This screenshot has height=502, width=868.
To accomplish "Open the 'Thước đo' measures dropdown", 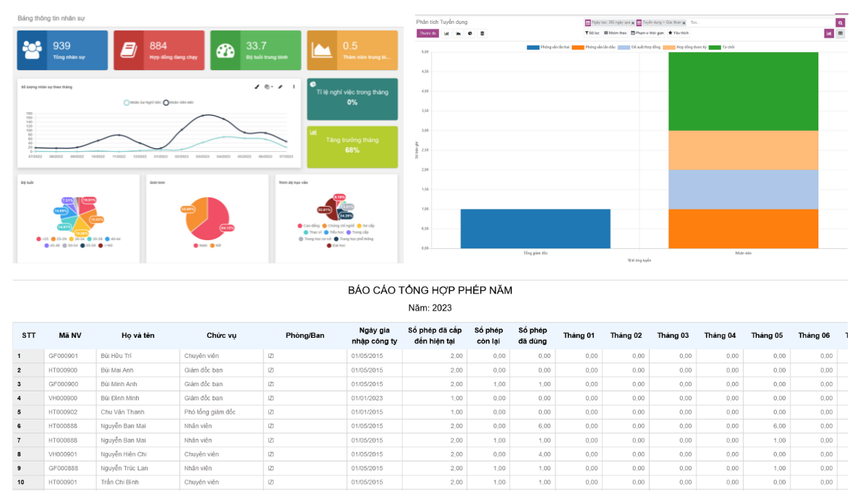I will (x=427, y=33).
